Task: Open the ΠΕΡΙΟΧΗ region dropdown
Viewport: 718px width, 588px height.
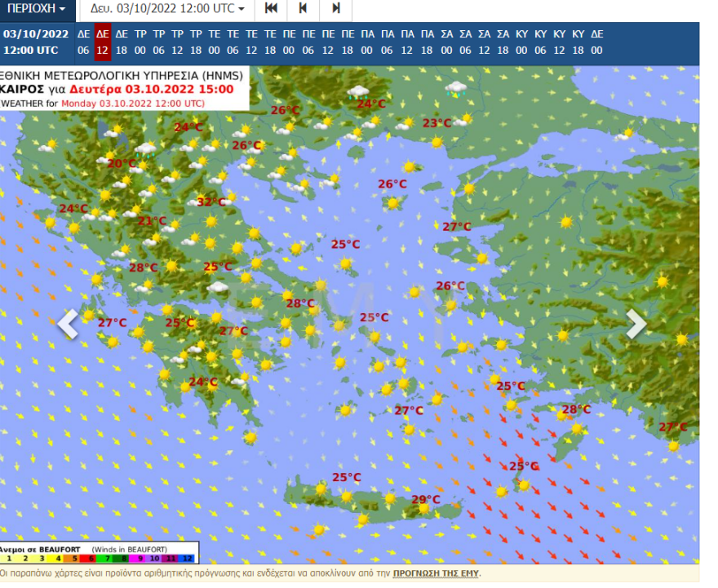Action: (37, 9)
